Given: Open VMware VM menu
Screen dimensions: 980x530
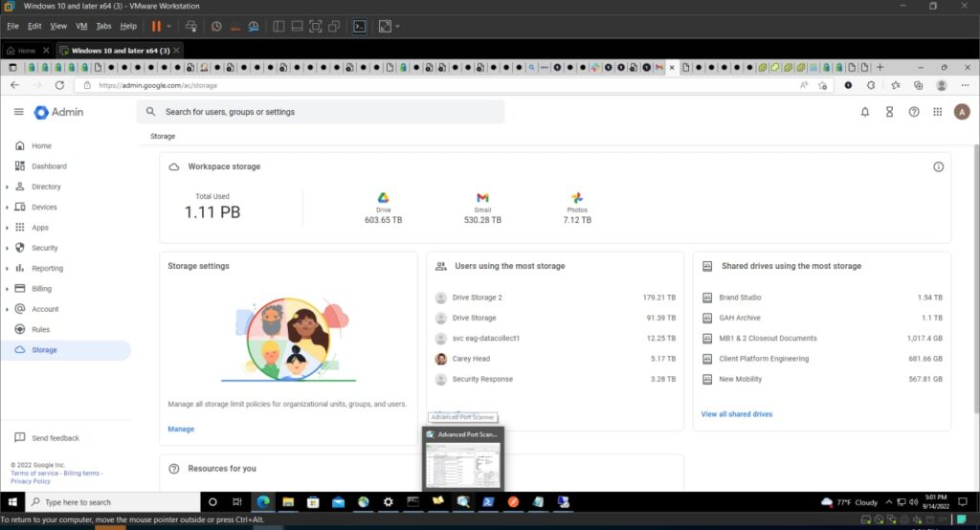Looking at the screenshot, I should [x=81, y=26].
